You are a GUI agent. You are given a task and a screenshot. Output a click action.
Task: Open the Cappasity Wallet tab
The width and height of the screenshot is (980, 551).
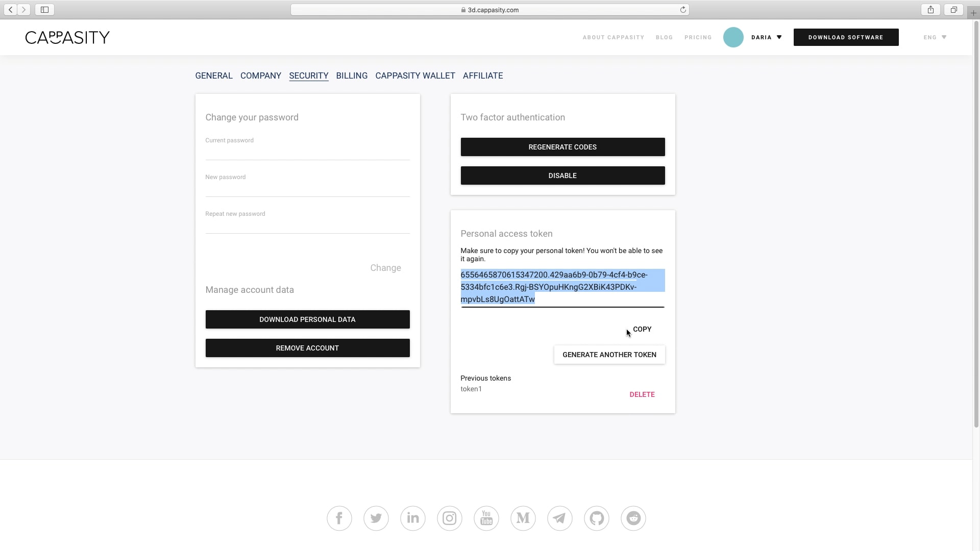(415, 76)
